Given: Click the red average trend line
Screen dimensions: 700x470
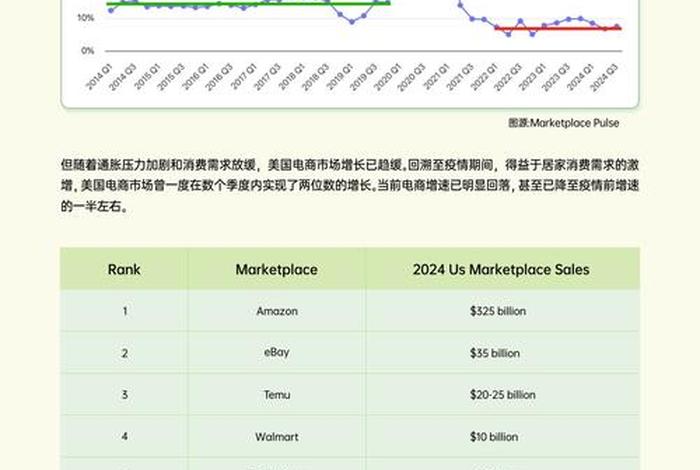Looking at the screenshot, I should coord(558,29).
